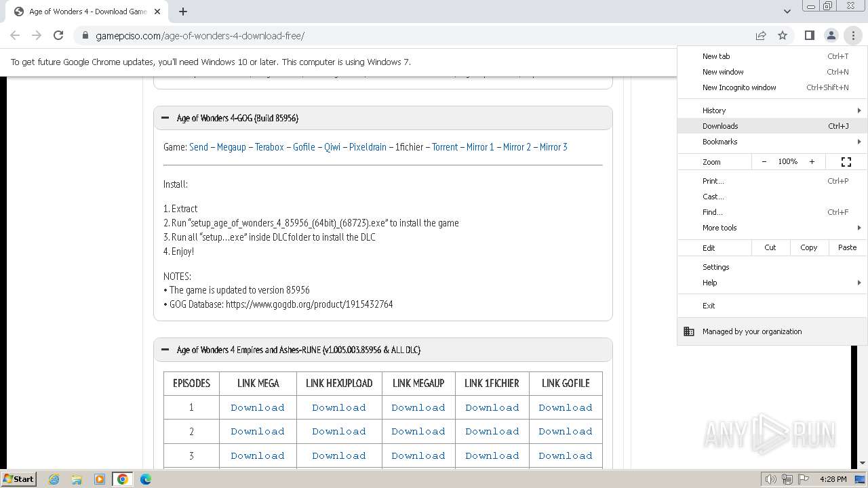
Task: Increase zoom with plus button
Action: pyautogui.click(x=812, y=161)
